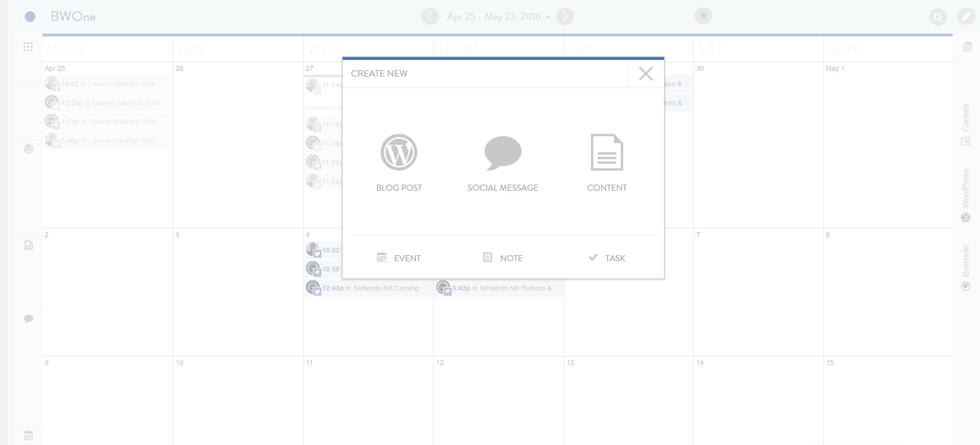The height and width of the screenshot is (445, 980).
Task: Open 10:03 Lenovo IdeaPad 100s entry
Action: [x=108, y=84]
